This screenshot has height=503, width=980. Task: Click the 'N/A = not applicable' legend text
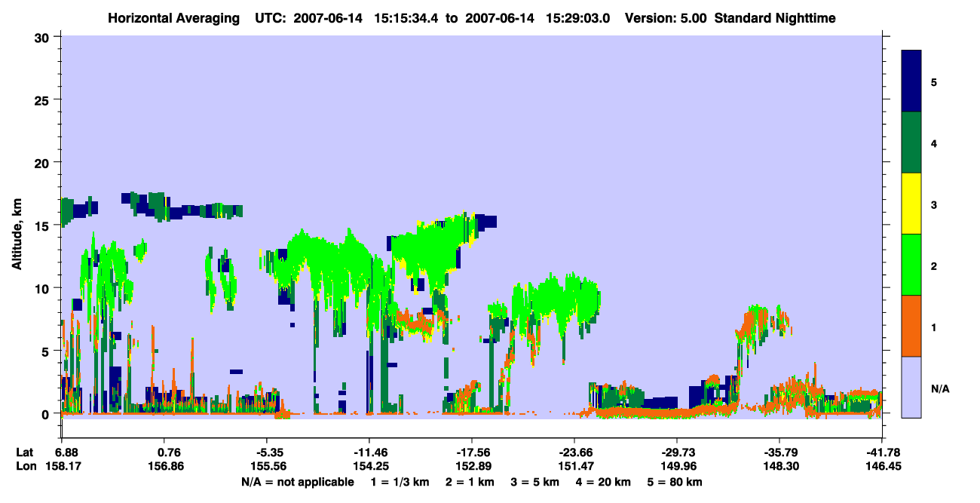[x=298, y=482]
